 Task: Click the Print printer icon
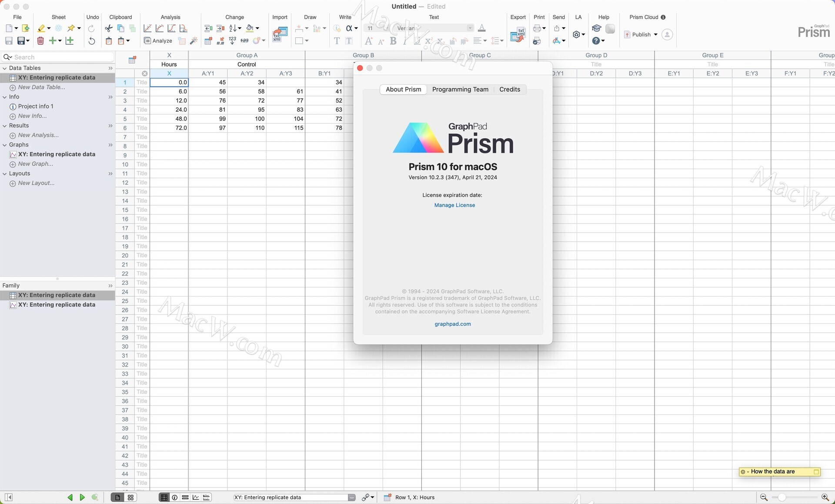click(537, 28)
